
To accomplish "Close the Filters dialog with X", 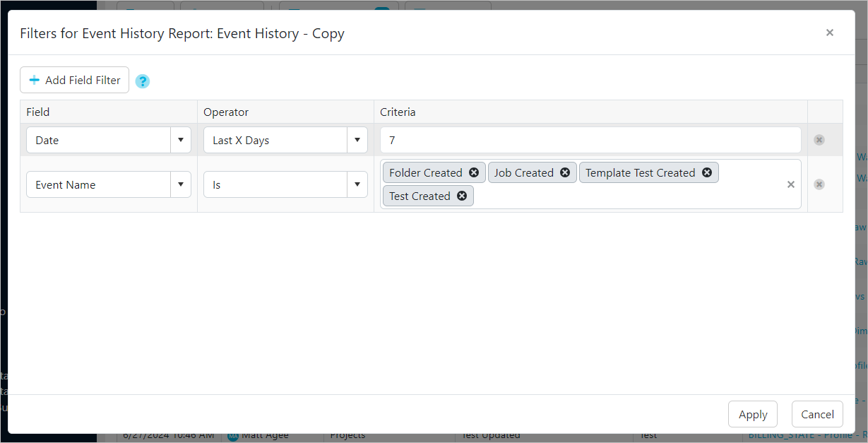I will point(830,33).
